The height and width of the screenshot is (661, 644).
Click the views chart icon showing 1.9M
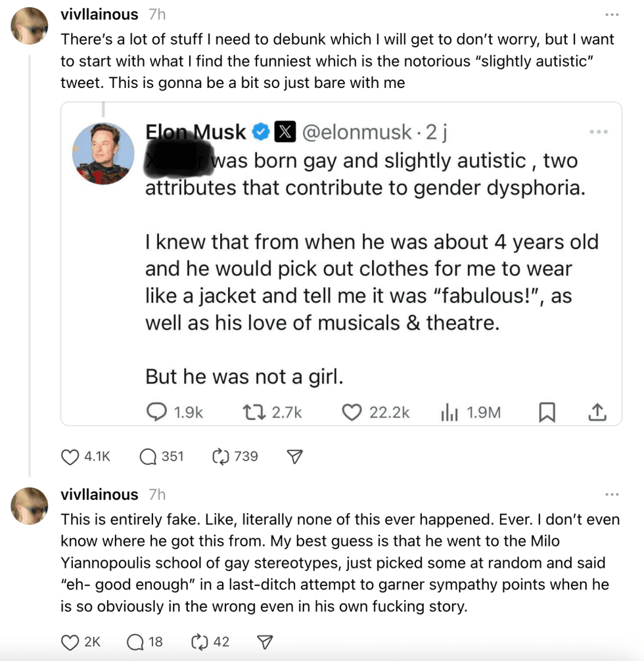click(x=448, y=412)
